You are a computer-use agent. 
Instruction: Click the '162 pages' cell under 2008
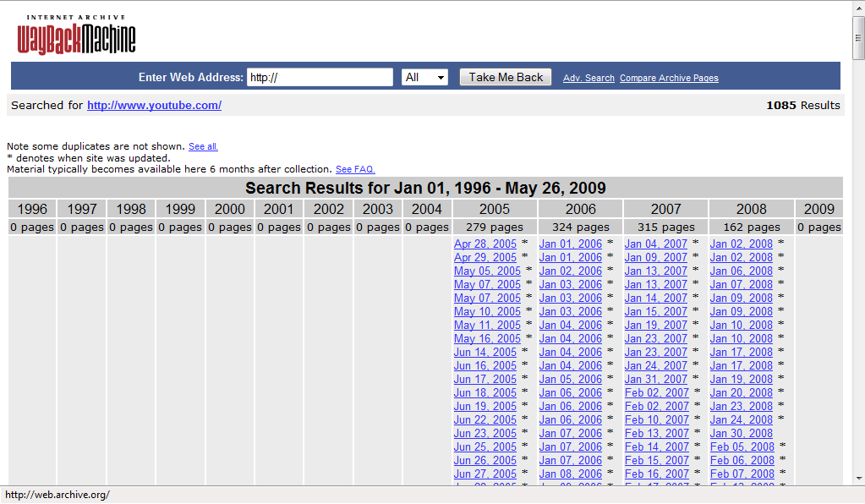pyautogui.click(x=752, y=227)
